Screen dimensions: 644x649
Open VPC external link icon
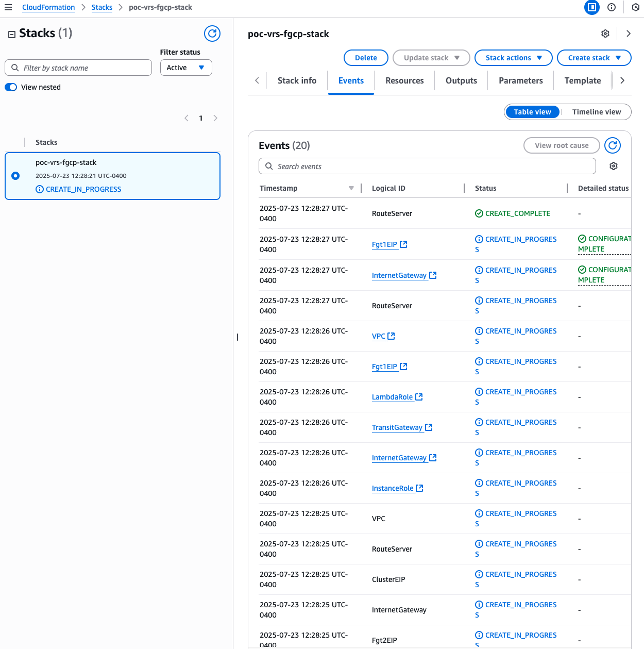(392, 336)
